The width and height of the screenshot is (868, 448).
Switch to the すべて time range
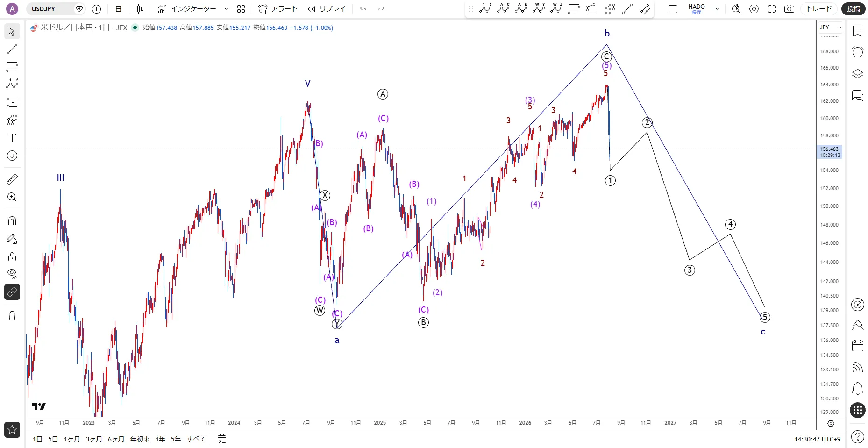pyautogui.click(x=196, y=439)
